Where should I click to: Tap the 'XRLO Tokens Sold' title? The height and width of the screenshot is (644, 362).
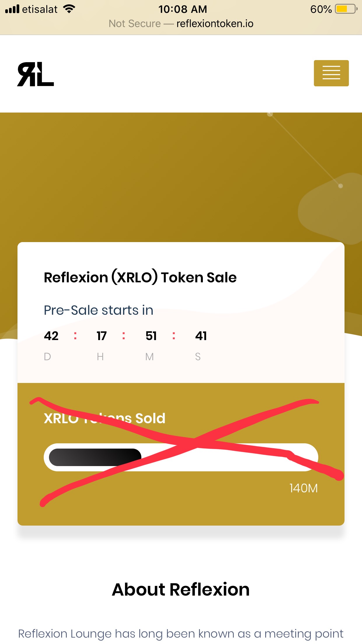tap(105, 418)
